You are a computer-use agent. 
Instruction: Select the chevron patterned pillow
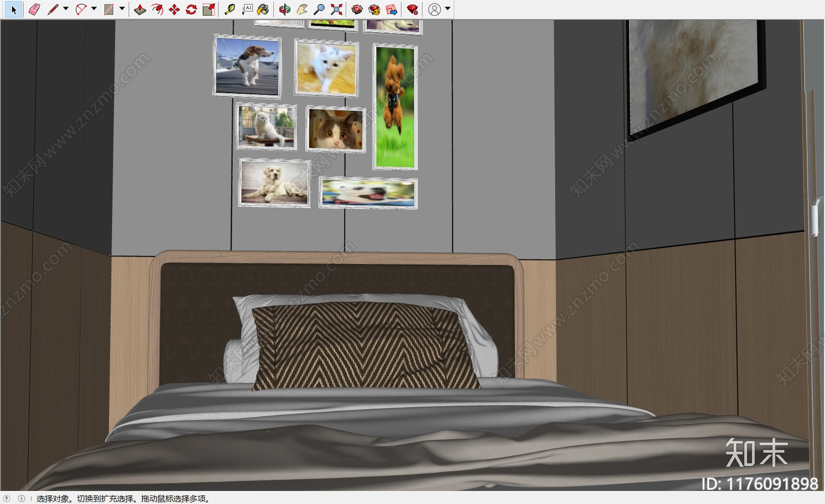tap(365, 346)
